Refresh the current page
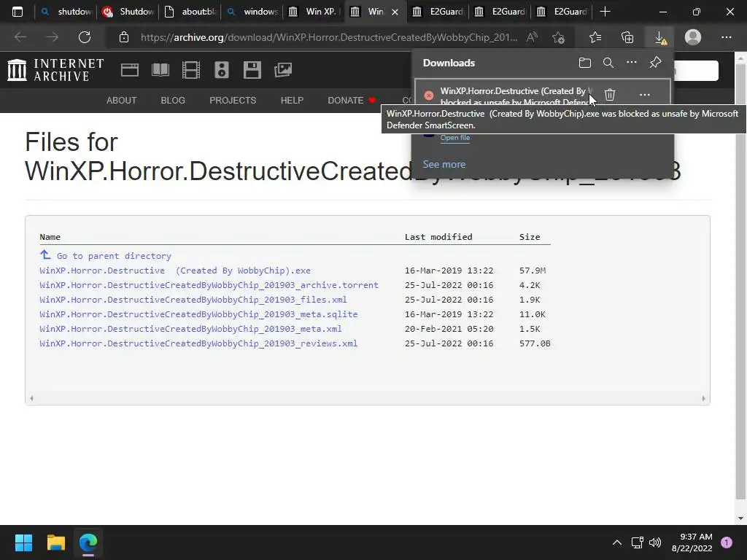The height and width of the screenshot is (560, 747). (85, 37)
